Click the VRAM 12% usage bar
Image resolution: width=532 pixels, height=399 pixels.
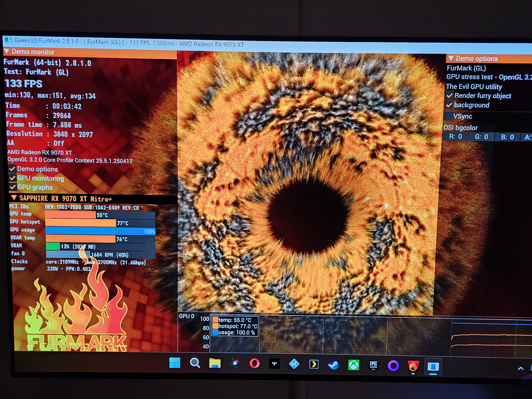coord(101,247)
